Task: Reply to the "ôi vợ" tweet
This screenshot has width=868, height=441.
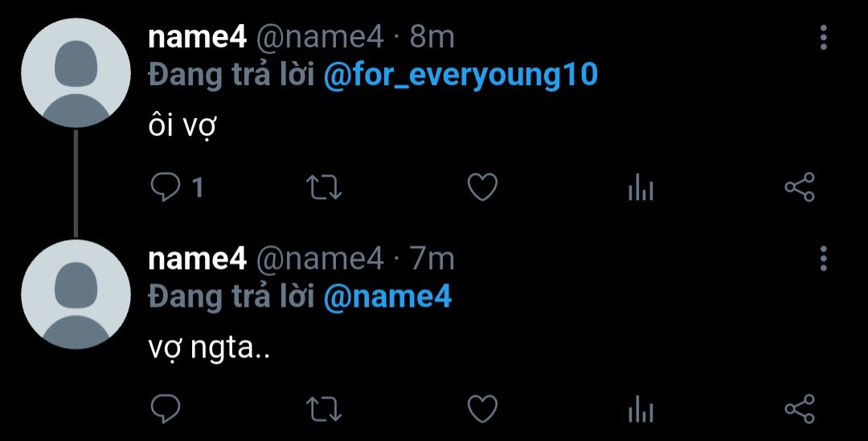Action: point(166,188)
